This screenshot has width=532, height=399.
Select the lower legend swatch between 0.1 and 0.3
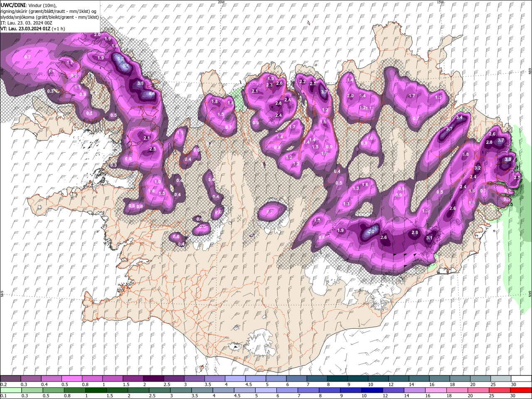coord(10,390)
